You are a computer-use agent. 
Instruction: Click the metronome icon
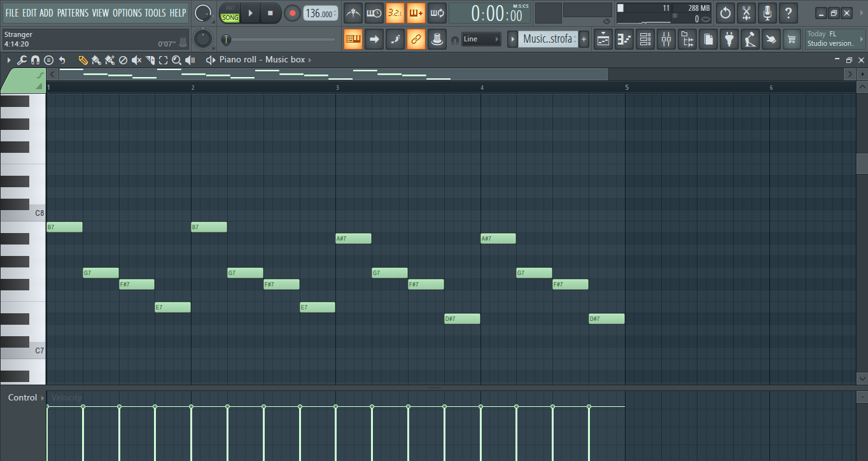[x=353, y=13]
